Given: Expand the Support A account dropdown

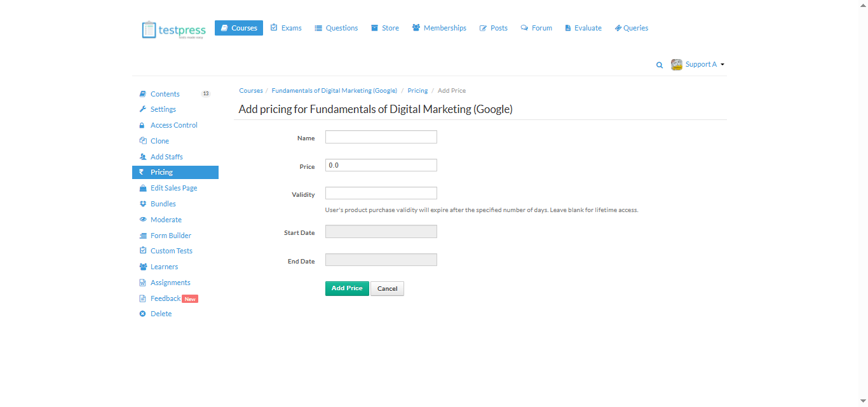Looking at the screenshot, I should [705, 64].
